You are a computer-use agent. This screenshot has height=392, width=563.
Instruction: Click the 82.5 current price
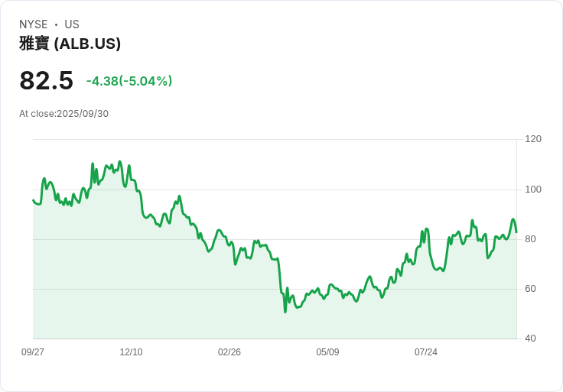pos(47,80)
